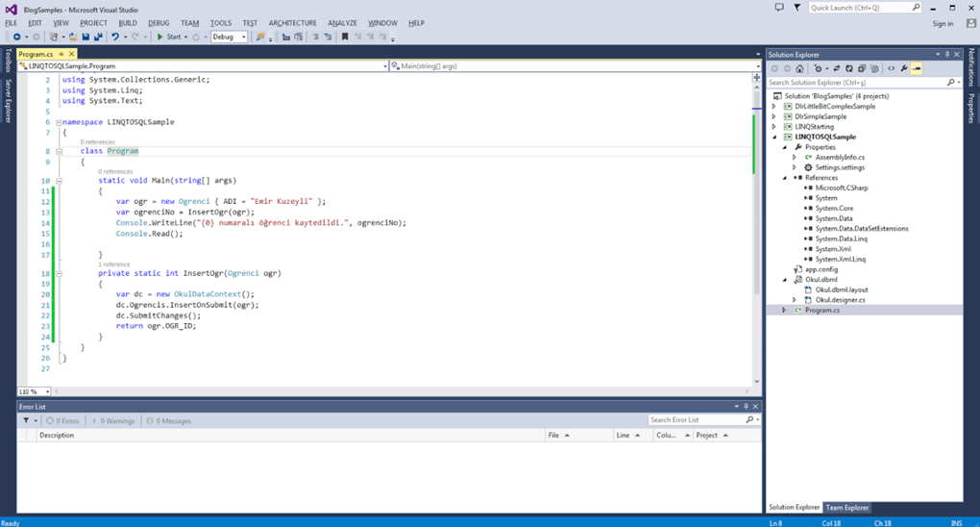Image resolution: width=980 pixels, height=527 pixels.
Task: Toggle the 0 Errors filter
Action: pyautogui.click(x=62, y=421)
